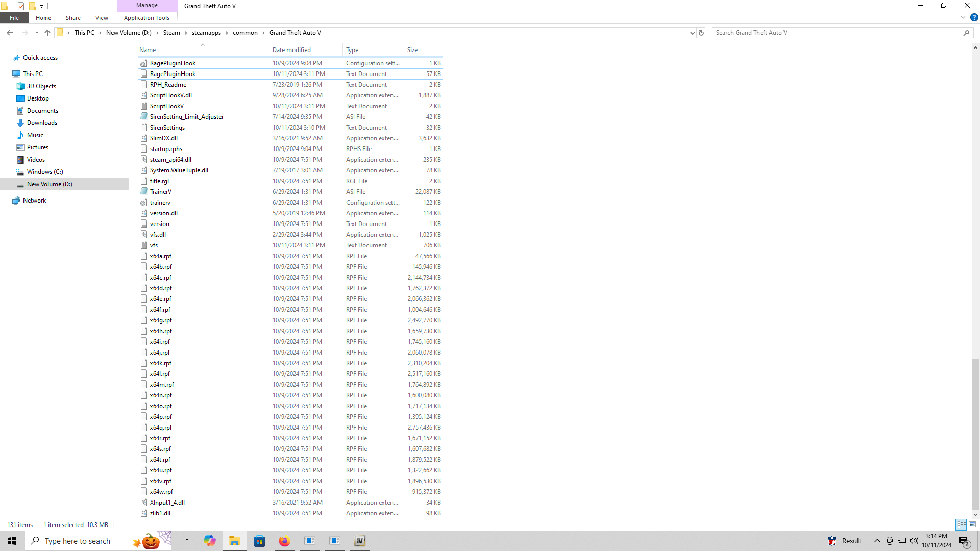980x551 pixels.
Task: Select the details view layout icon
Action: pos(961,524)
